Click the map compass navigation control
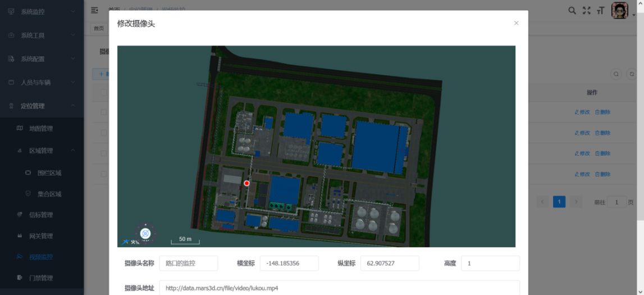 pos(145,233)
